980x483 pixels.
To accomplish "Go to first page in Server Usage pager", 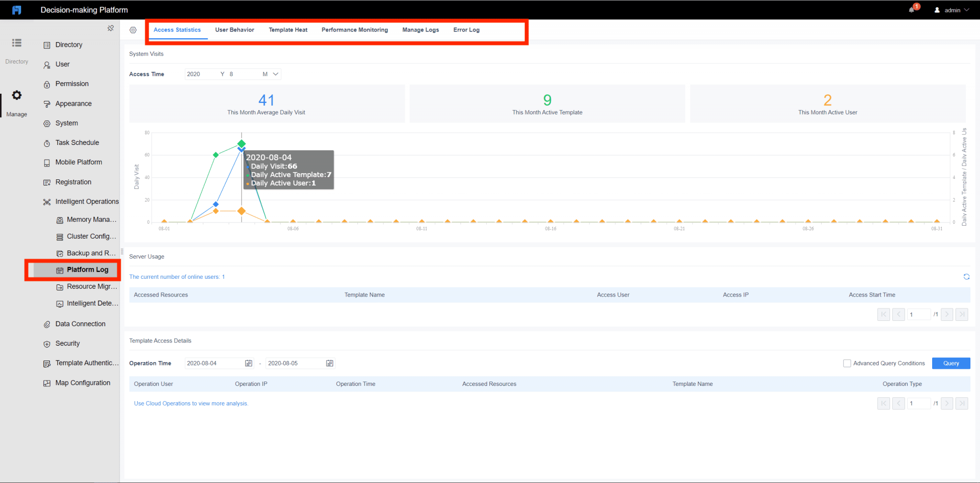I will 883,314.
